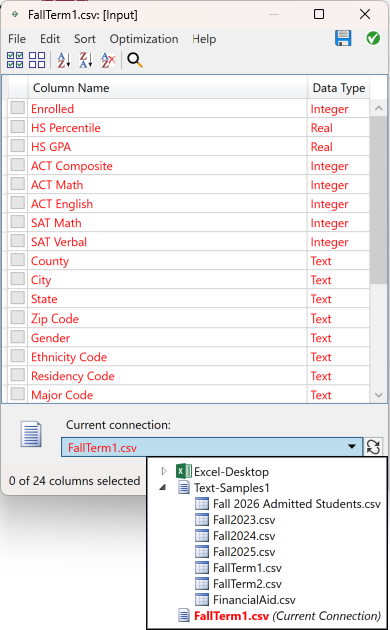Click the SAT Verbal column name

click(59, 242)
